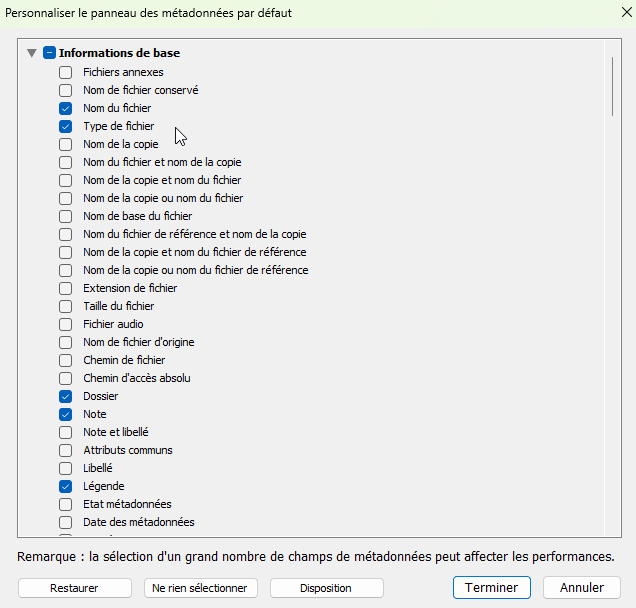636x608 pixels.
Task: Disable the Dossier checkbox
Action: 66,396
